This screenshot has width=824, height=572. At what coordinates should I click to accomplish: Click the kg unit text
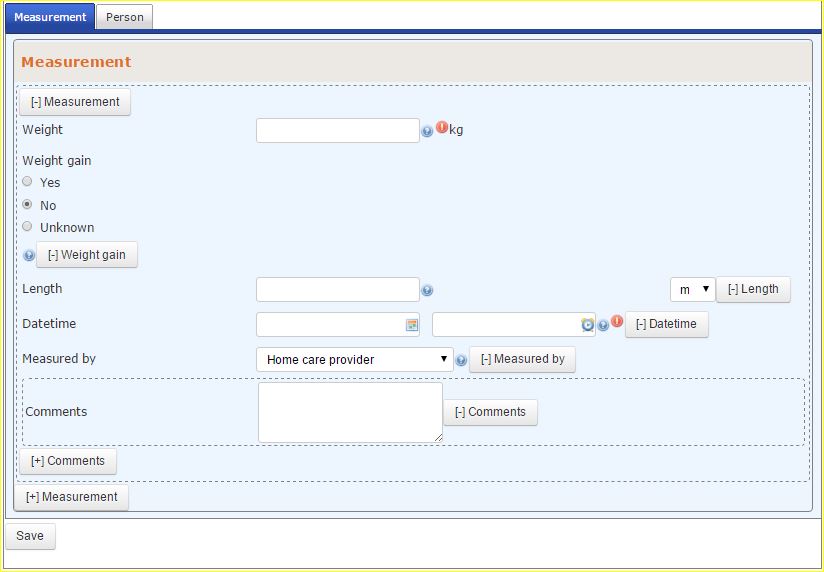tap(456, 130)
